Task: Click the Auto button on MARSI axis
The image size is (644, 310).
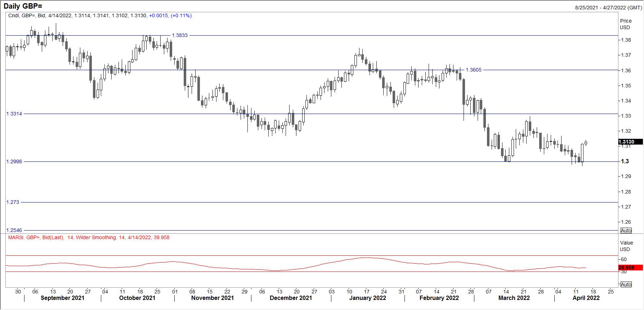Action: [x=626, y=284]
